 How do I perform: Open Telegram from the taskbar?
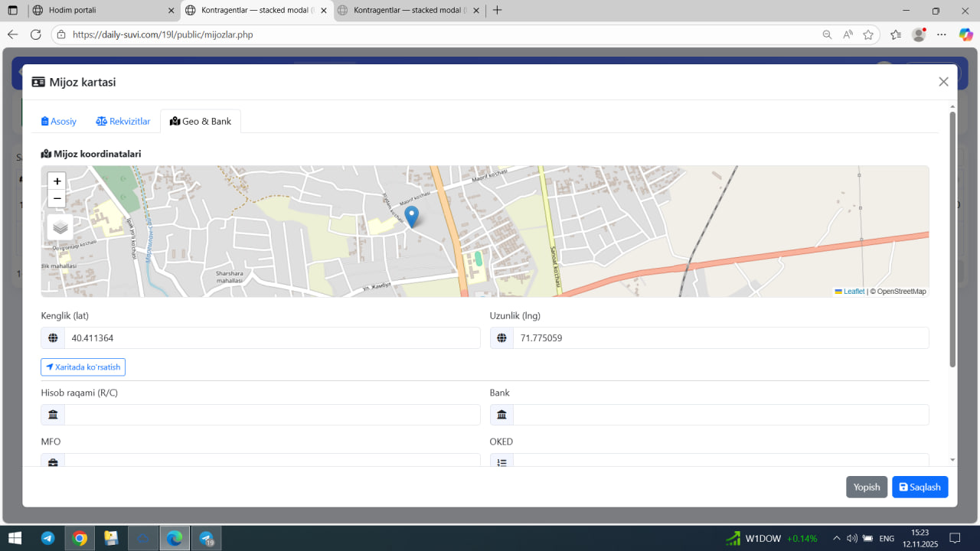coord(47,538)
